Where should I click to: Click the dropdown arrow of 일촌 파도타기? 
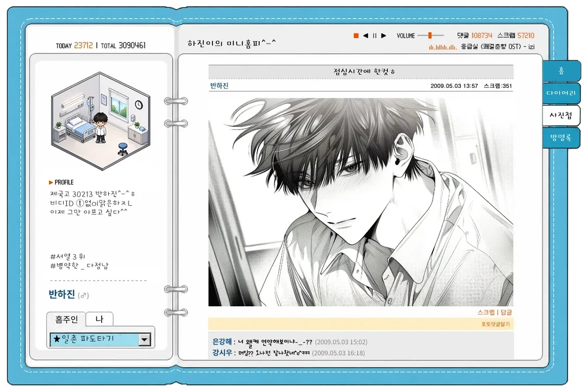coord(145,340)
